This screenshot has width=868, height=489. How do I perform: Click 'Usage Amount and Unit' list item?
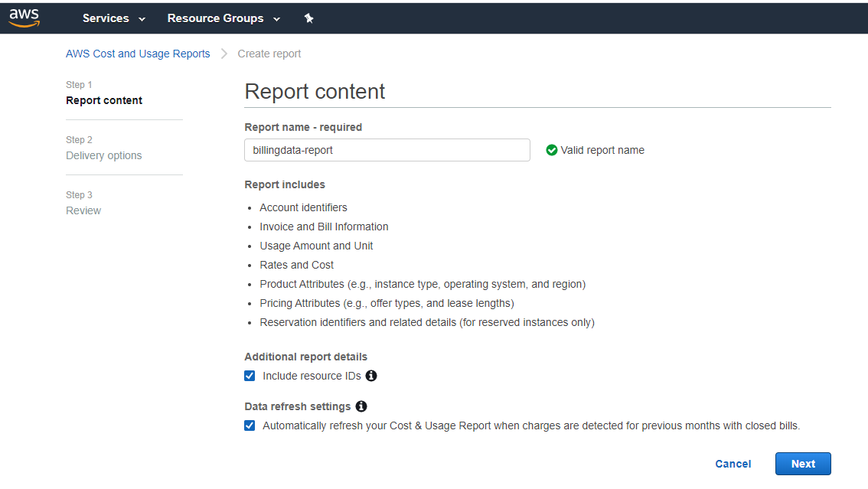pyautogui.click(x=316, y=246)
